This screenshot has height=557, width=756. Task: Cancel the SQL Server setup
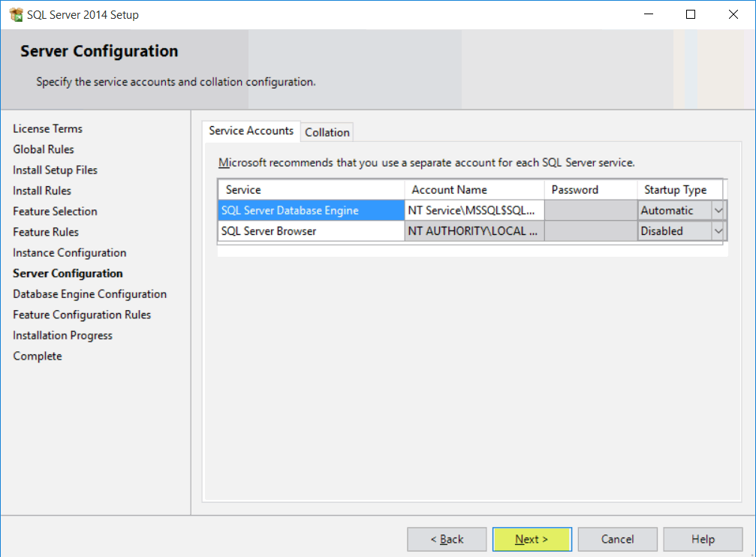pyautogui.click(x=617, y=539)
